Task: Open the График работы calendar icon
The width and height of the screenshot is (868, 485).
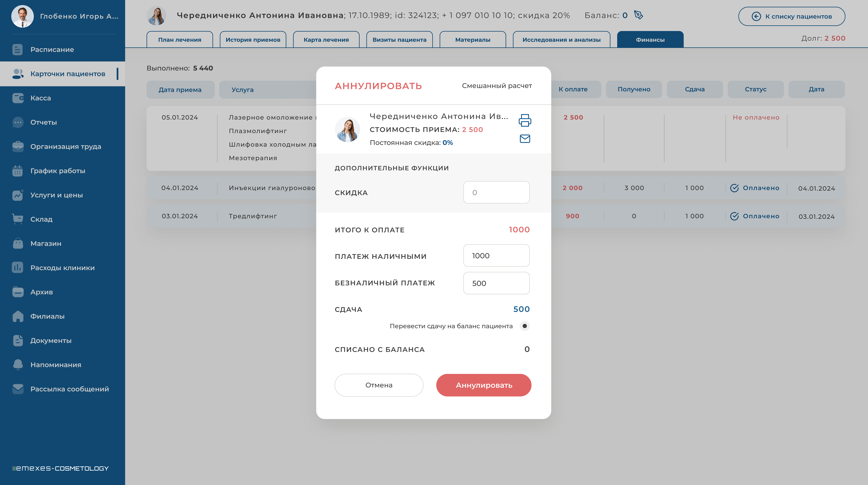Action: (17, 171)
